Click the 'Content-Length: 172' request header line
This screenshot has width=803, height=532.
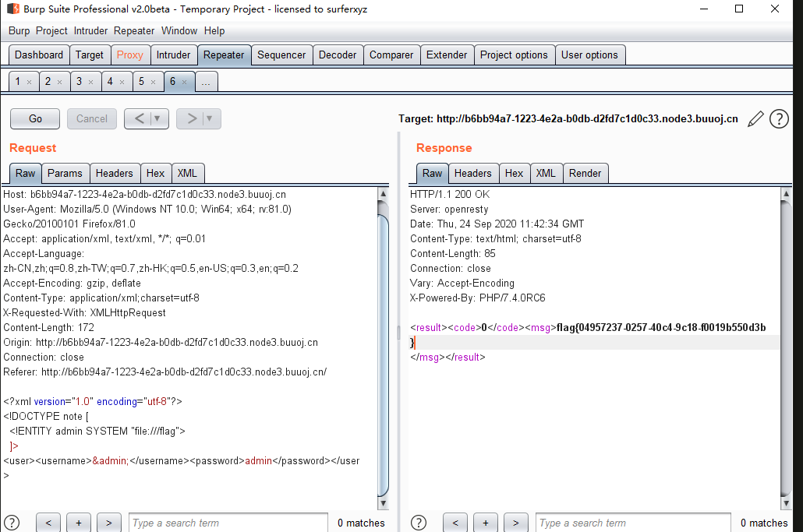(x=48, y=327)
